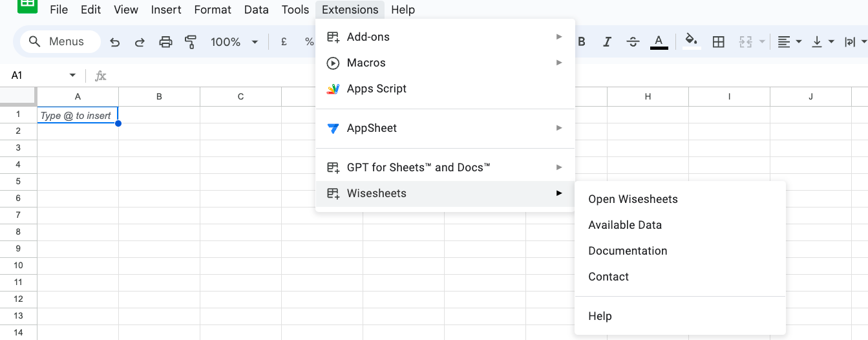
Task: Open the 100% zoom dropdown
Action: click(234, 42)
